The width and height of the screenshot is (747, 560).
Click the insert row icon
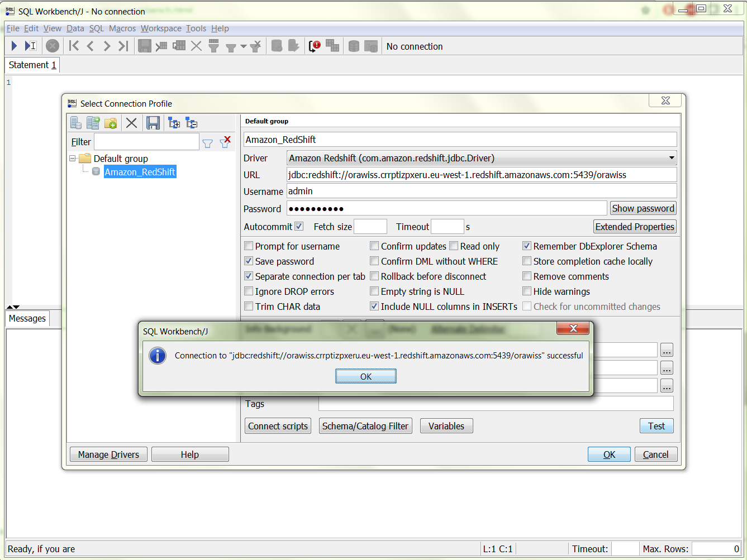(x=161, y=46)
